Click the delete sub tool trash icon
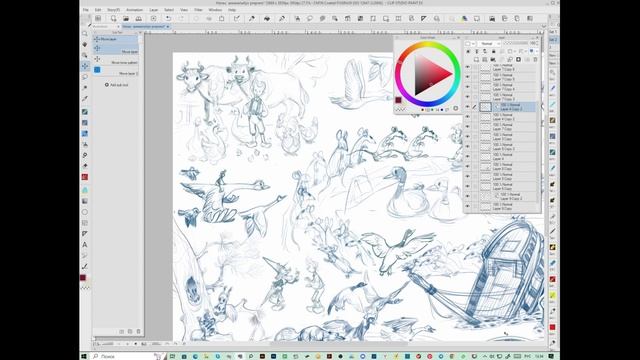 138,331
